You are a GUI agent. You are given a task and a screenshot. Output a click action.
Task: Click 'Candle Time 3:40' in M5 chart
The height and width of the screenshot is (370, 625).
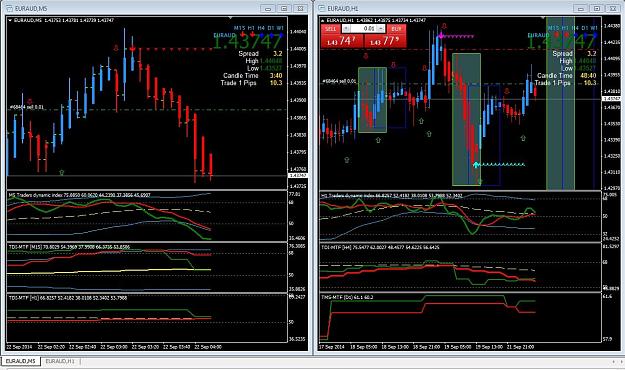(x=253, y=75)
